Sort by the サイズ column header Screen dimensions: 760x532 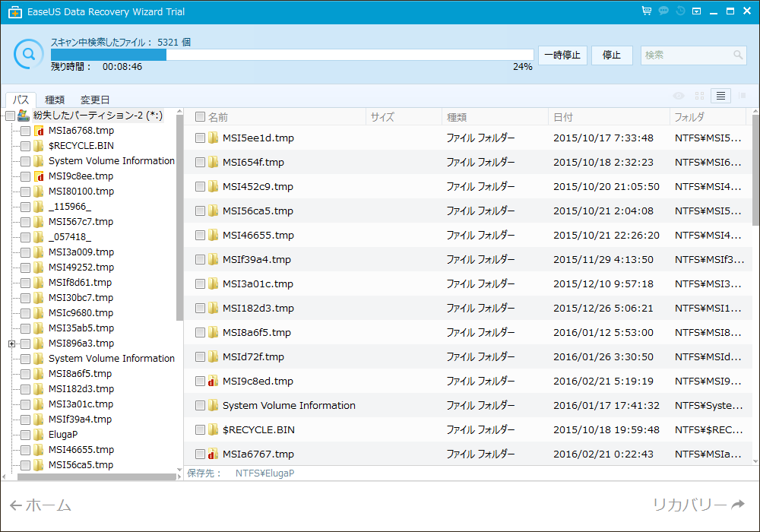point(404,117)
